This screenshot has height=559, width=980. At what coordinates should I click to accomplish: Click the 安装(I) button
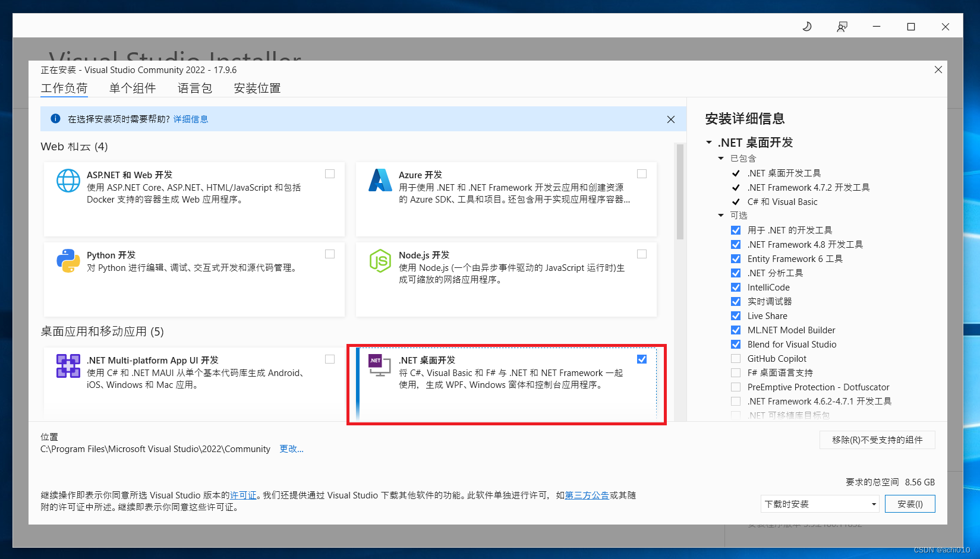pyautogui.click(x=910, y=504)
